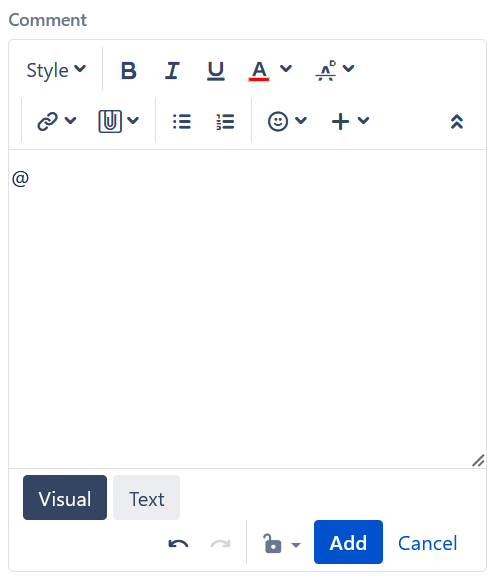Image resolution: width=490 pixels, height=579 pixels.
Task: Open comment visibility lock icon
Action: click(273, 543)
